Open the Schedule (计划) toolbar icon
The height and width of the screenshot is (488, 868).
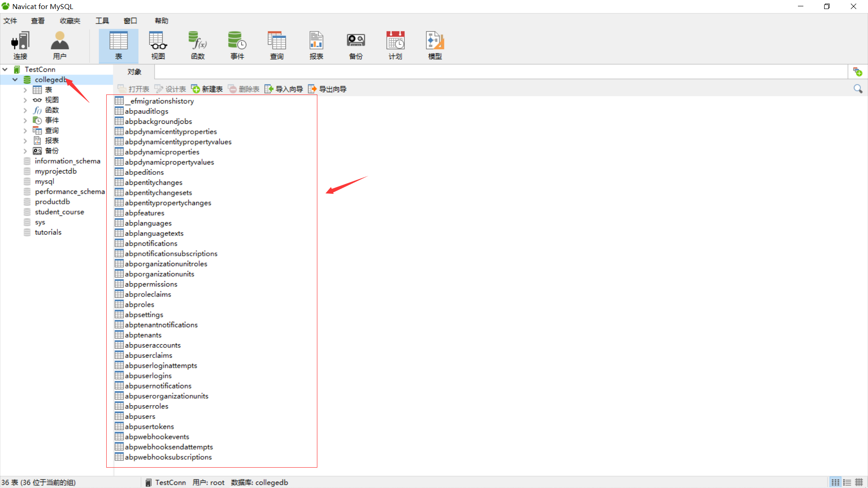click(x=395, y=45)
